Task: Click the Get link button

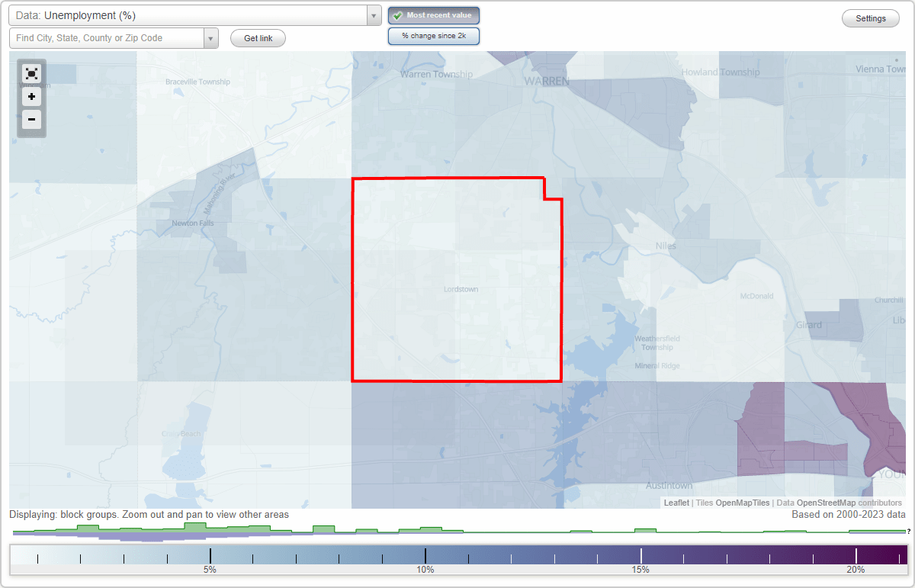Action: point(258,38)
